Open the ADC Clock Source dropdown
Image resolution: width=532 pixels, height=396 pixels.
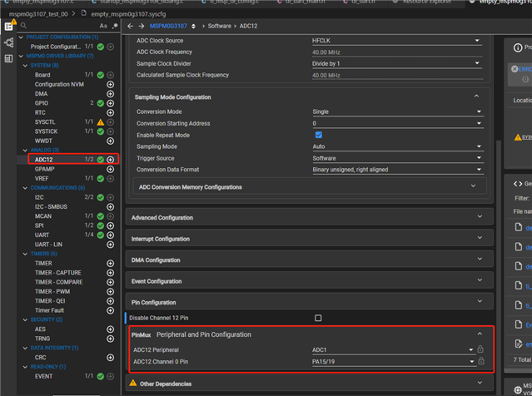click(395, 41)
